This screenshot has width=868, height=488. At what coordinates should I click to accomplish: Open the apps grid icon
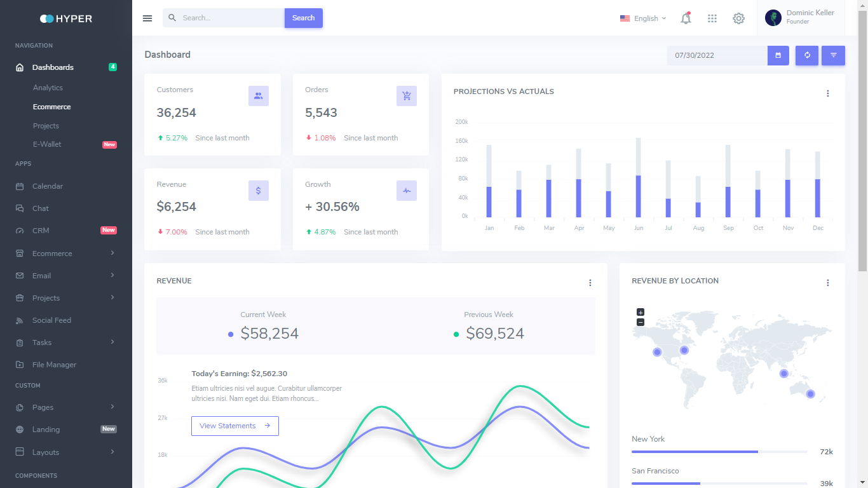(712, 18)
